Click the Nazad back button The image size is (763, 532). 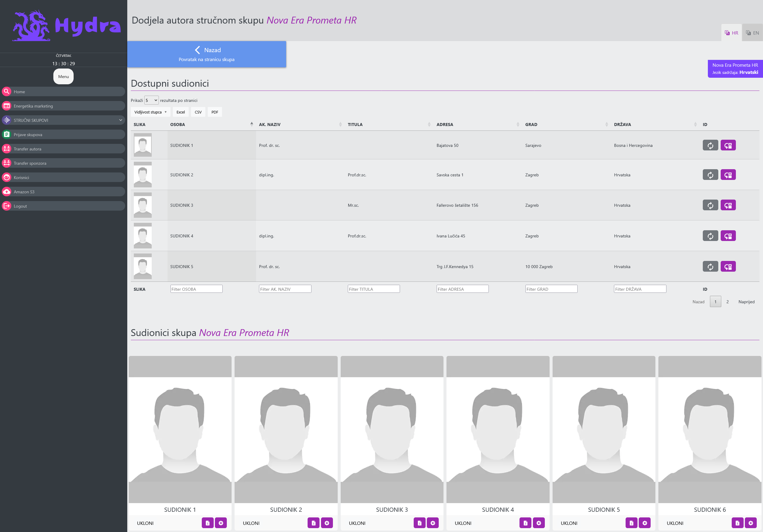[x=207, y=54]
